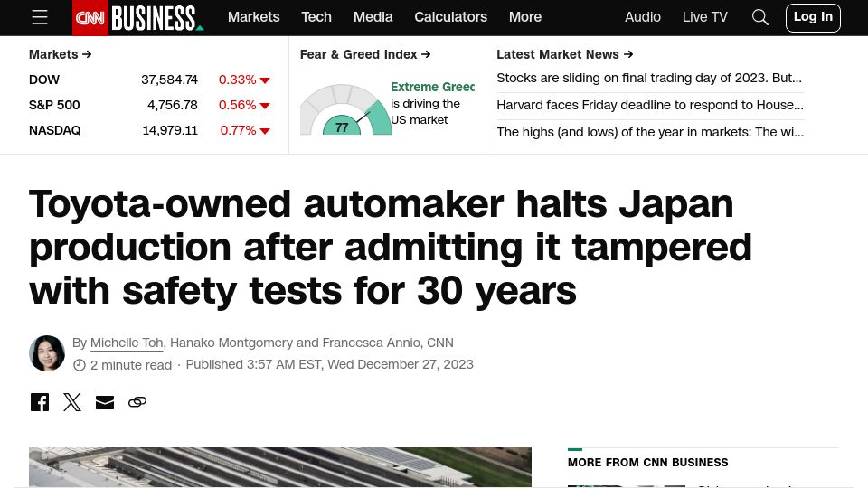The image size is (868, 488).
Task: Open the Media nav item
Action: click(x=373, y=17)
